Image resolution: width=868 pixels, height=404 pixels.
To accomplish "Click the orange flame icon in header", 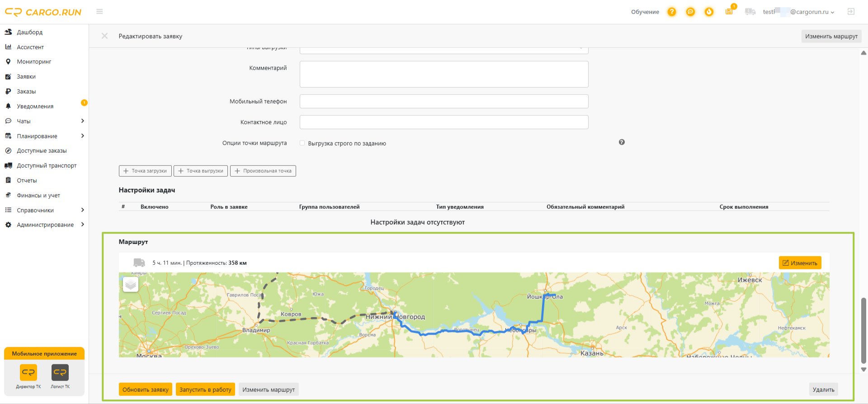I will click(x=709, y=12).
